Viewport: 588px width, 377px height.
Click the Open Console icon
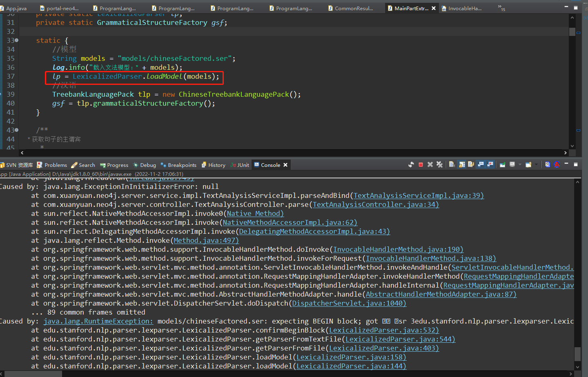(x=528, y=164)
